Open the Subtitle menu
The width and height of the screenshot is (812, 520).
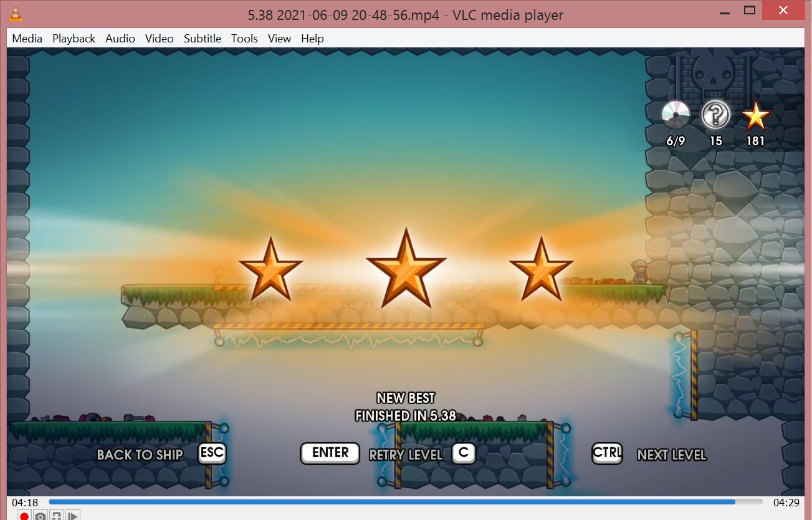point(203,39)
